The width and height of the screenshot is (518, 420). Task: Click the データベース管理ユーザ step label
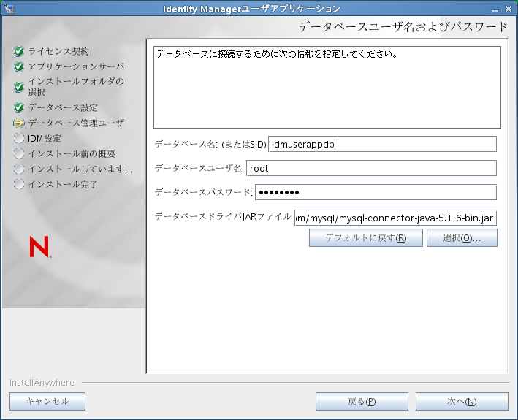pos(76,123)
